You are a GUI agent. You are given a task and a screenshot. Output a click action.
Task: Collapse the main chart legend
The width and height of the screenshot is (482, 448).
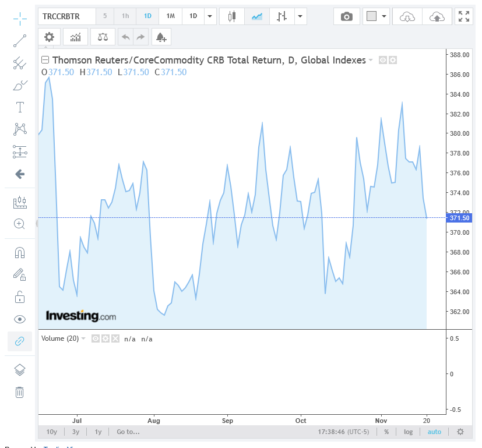coord(45,60)
